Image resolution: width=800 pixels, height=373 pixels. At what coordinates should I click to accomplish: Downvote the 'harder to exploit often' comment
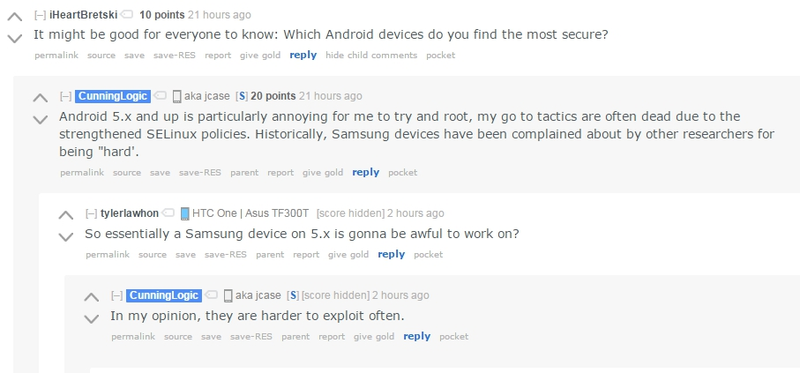click(x=91, y=319)
